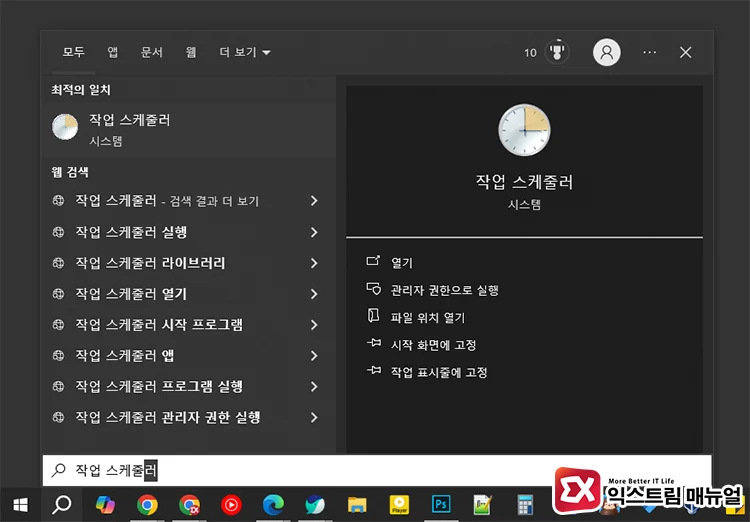Click the taskbar search magnifier
Image resolution: width=750 pixels, height=522 pixels.
click(62, 504)
